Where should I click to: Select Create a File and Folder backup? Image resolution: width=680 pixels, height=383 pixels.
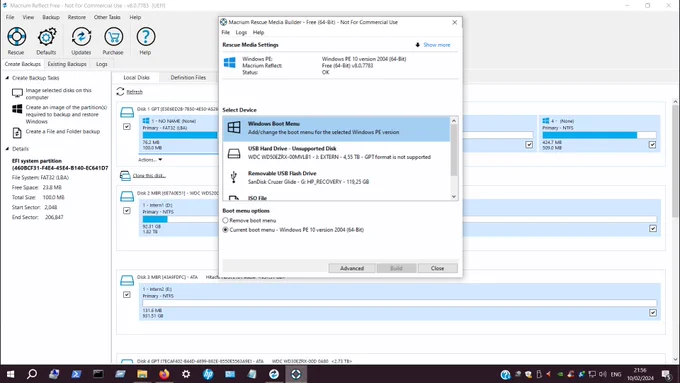(x=56, y=132)
